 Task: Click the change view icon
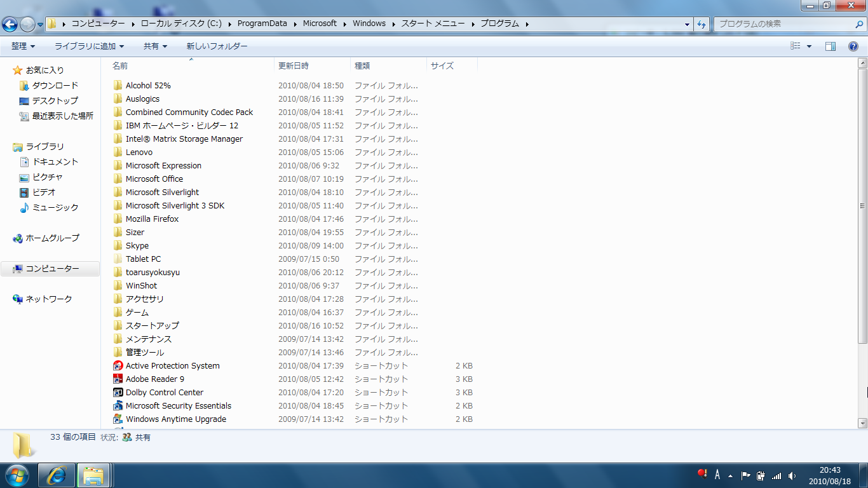[796, 46]
